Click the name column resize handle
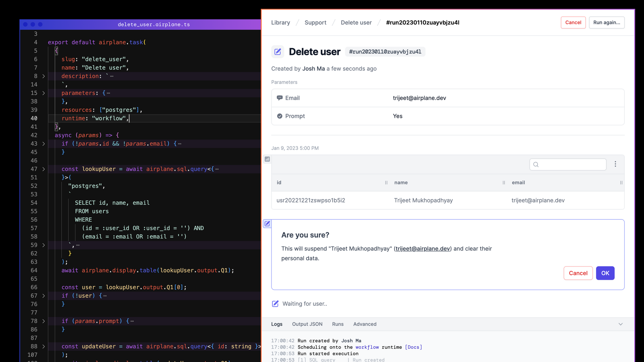The height and width of the screenshot is (362, 644). (x=504, y=182)
